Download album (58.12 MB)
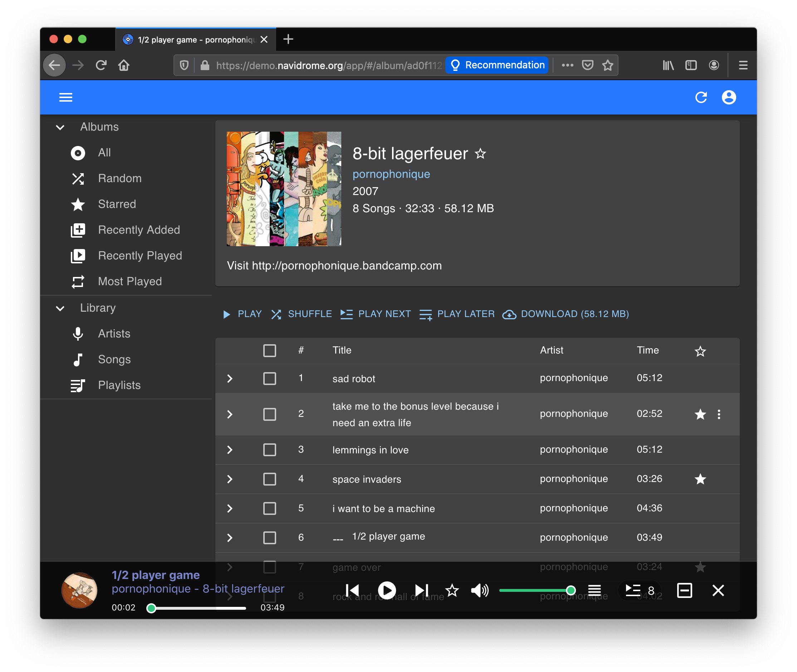This screenshot has width=797, height=672. [x=566, y=314]
